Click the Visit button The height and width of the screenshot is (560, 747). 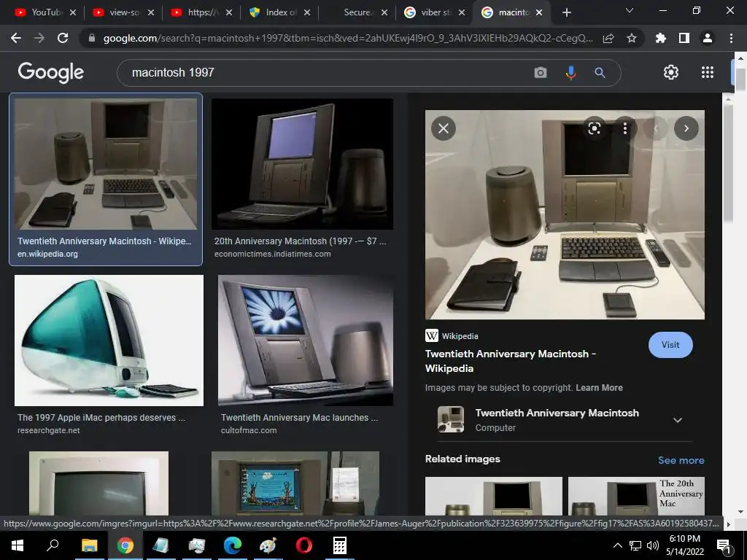click(x=670, y=345)
